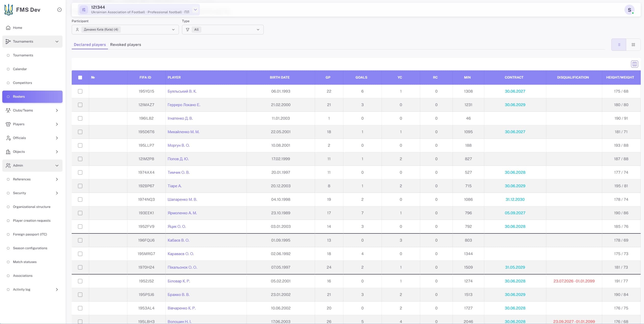The image size is (644, 324).
Task: Expand the References submenu arrow
Action: click(57, 179)
